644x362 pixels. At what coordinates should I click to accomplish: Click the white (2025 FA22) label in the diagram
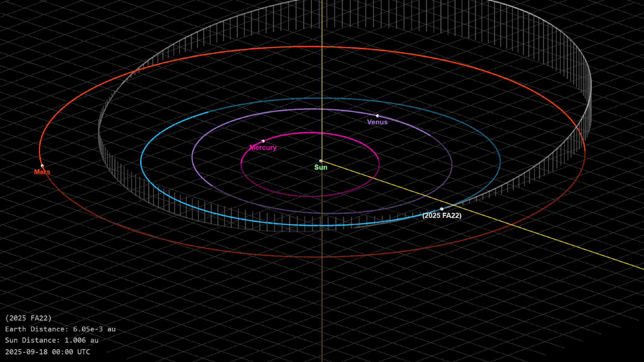pyautogui.click(x=442, y=216)
